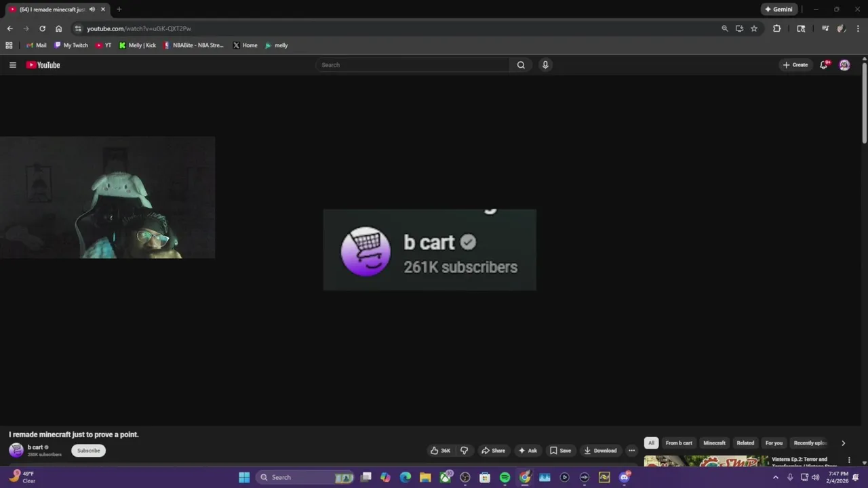View site information icon in address bar
The height and width of the screenshot is (488, 868).
tap(78, 28)
